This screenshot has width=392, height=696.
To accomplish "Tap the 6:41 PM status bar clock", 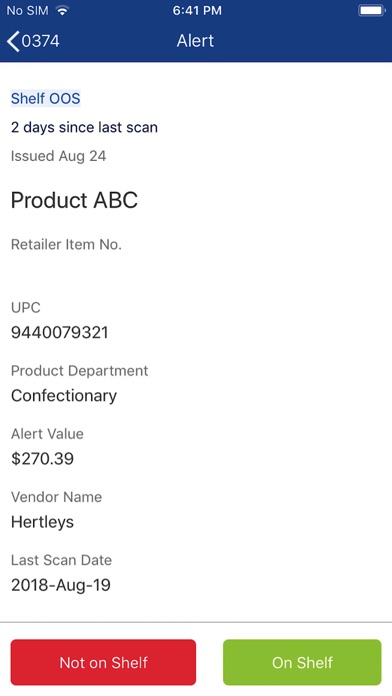I will pos(197,11).
